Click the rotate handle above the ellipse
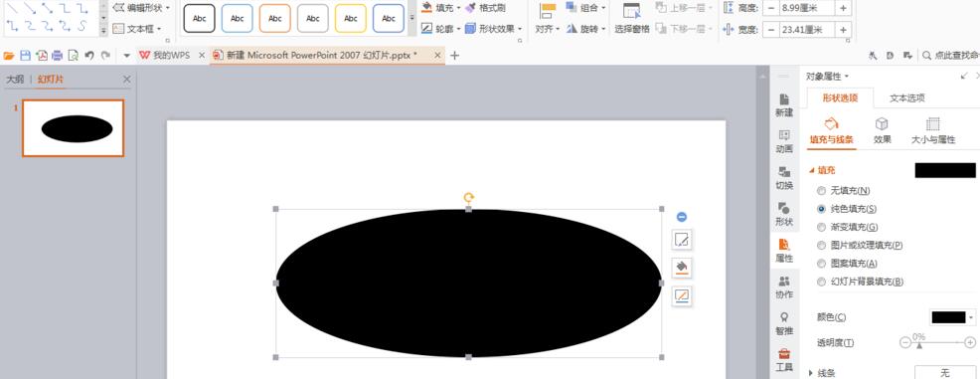The image size is (980, 379). tap(469, 198)
